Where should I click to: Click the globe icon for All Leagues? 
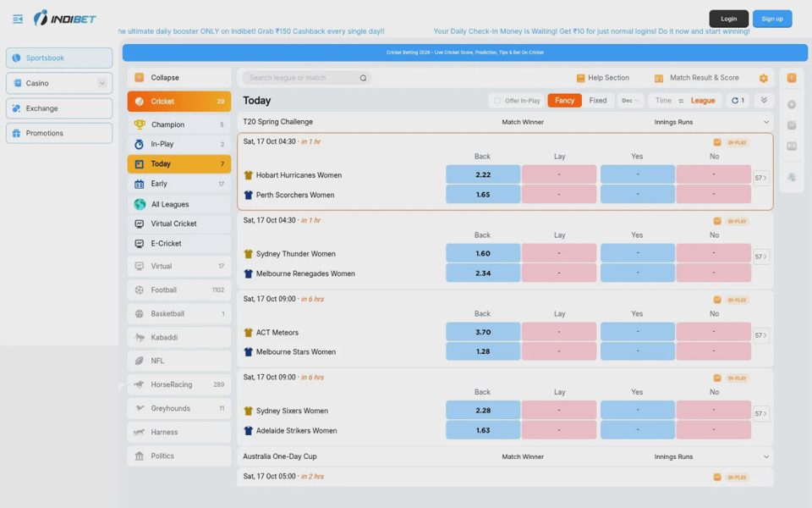(140, 204)
